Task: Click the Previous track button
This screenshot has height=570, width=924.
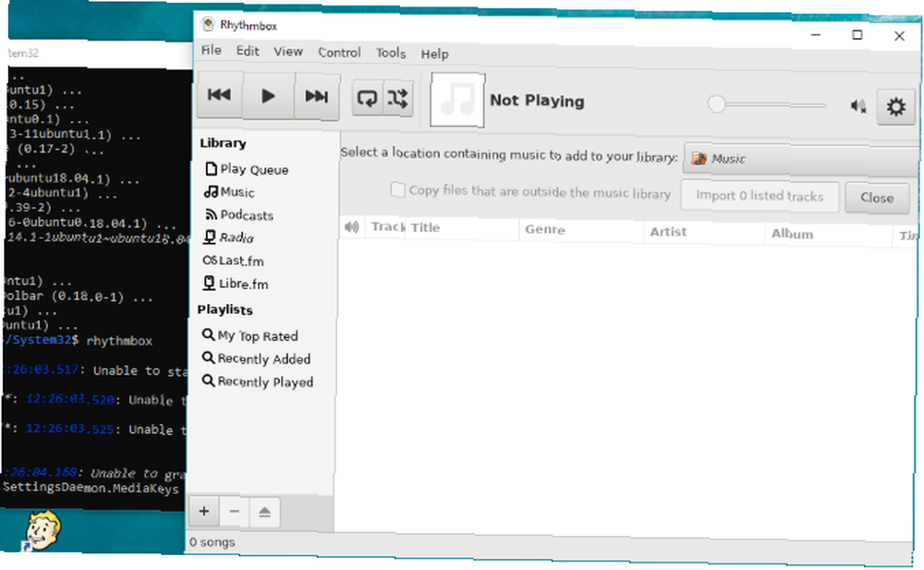Action: pos(219,95)
